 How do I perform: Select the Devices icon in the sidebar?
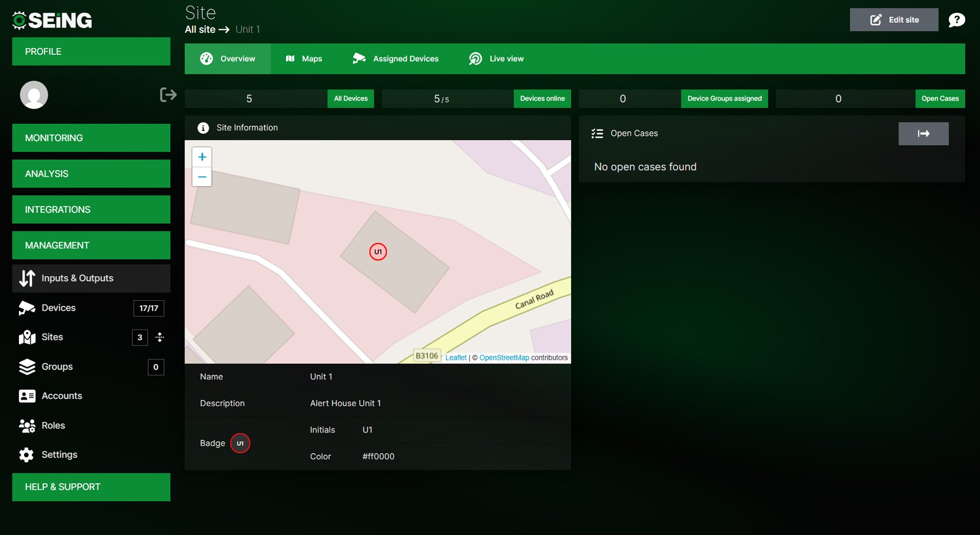(26, 308)
